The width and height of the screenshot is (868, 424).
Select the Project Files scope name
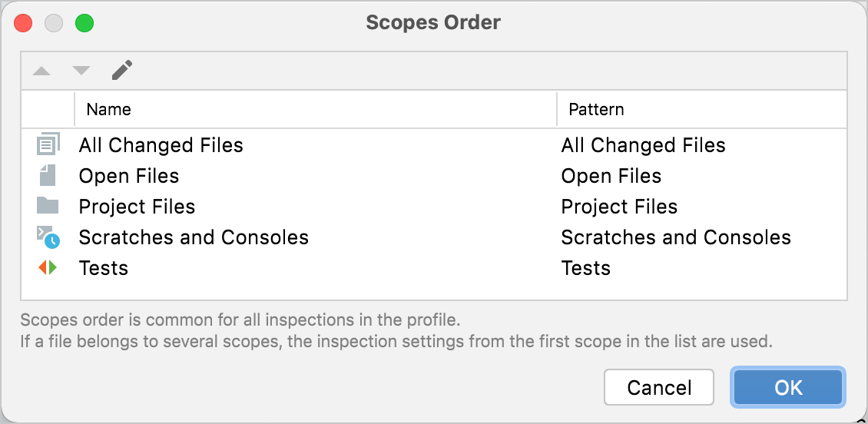coord(137,207)
